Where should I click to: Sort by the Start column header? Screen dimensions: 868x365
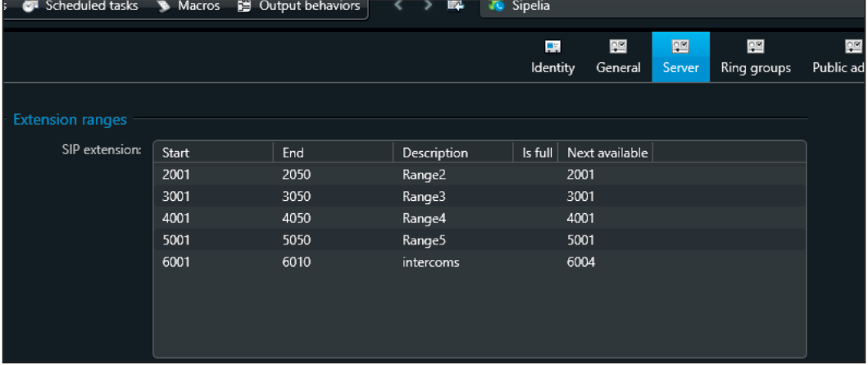(212, 153)
